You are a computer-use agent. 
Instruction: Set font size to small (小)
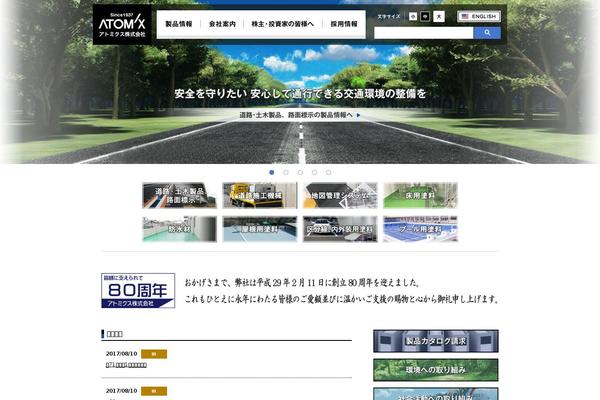pyautogui.click(x=413, y=16)
